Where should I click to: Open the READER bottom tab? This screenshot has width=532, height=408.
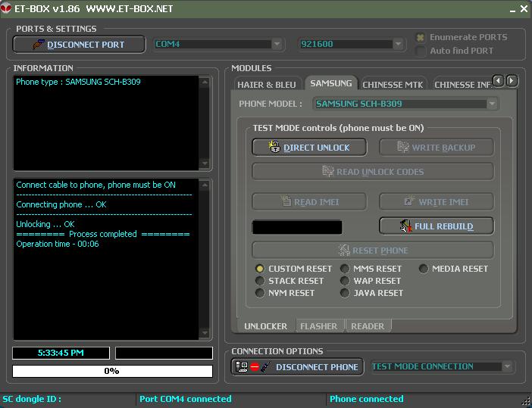tap(368, 326)
